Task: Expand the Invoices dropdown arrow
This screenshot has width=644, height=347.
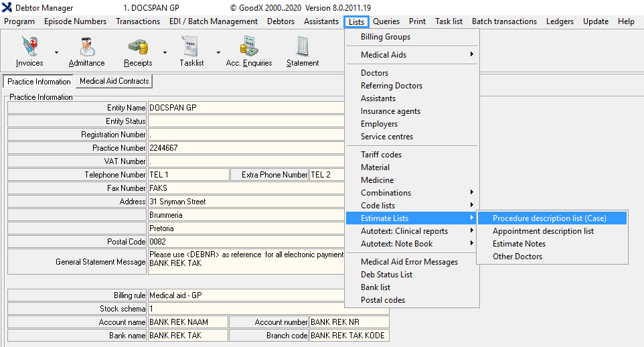Action: pyautogui.click(x=56, y=52)
